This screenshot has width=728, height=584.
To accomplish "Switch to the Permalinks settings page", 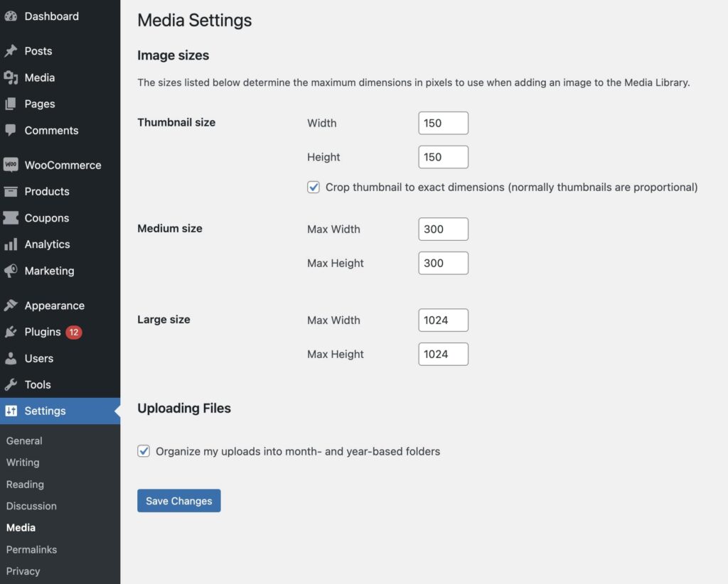I will tap(31, 549).
